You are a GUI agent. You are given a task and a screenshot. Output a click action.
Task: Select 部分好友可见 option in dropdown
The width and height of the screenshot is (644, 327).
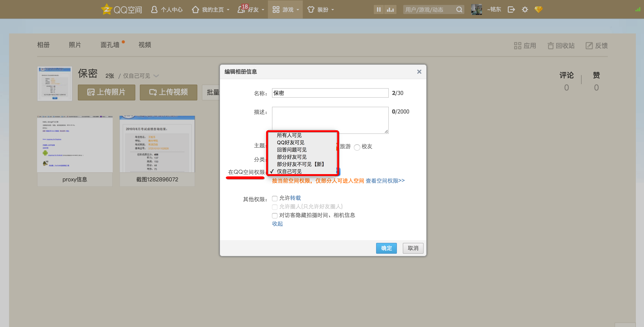point(291,157)
